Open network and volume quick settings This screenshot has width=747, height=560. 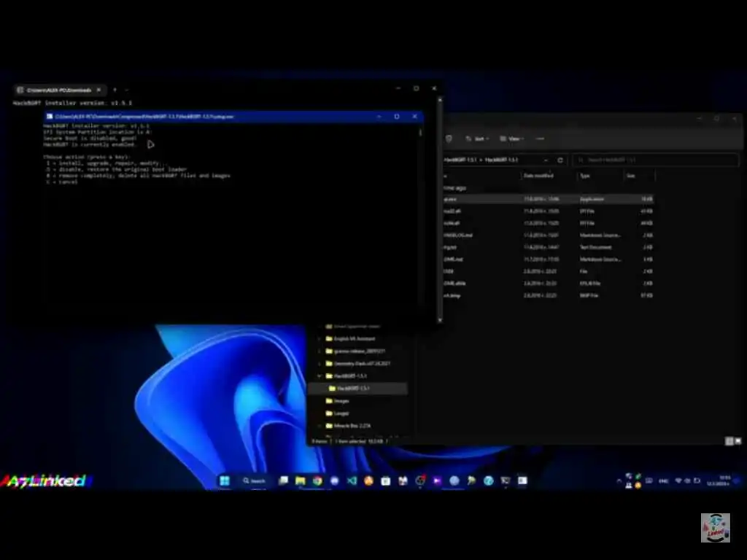pos(687,481)
